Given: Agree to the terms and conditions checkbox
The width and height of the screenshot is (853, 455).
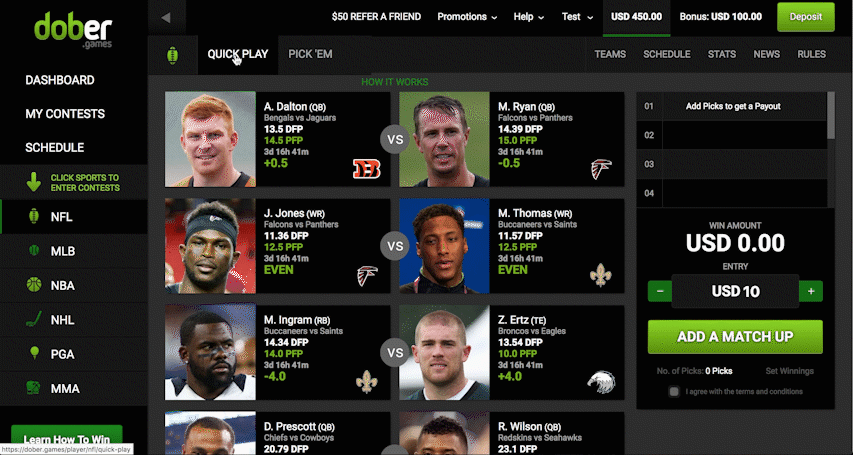Looking at the screenshot, I should [x=674, y=391].
